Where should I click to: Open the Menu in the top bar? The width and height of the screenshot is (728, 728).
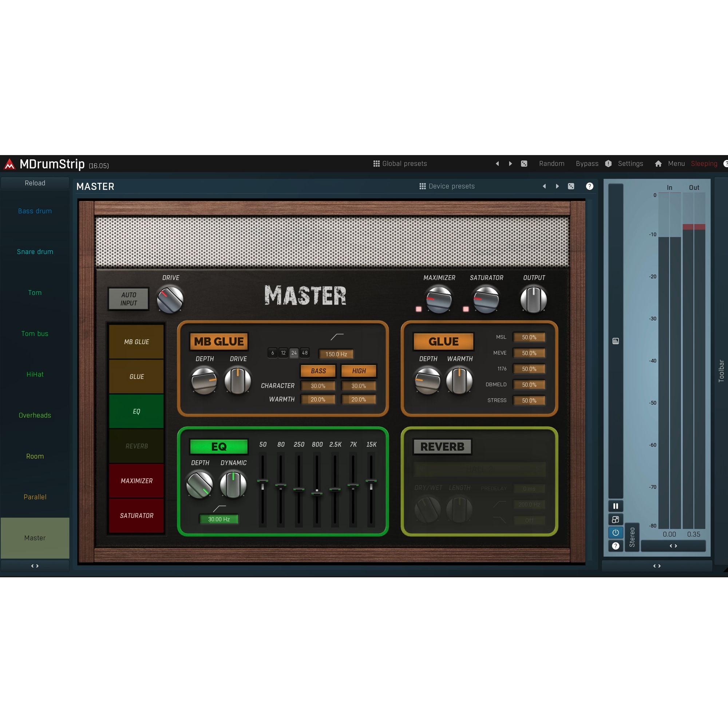(676, 163)
